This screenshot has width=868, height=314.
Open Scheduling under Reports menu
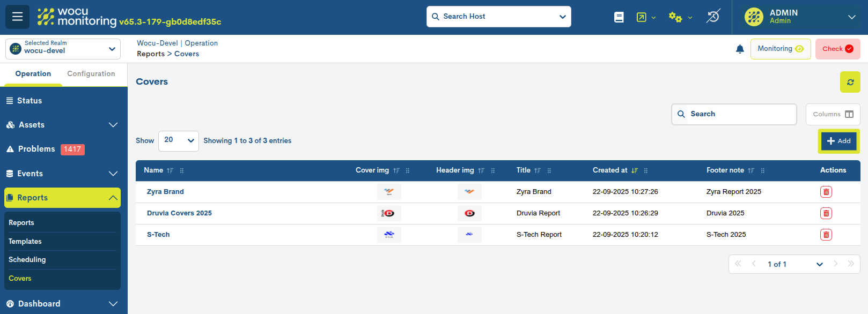(x=27, y=260)
